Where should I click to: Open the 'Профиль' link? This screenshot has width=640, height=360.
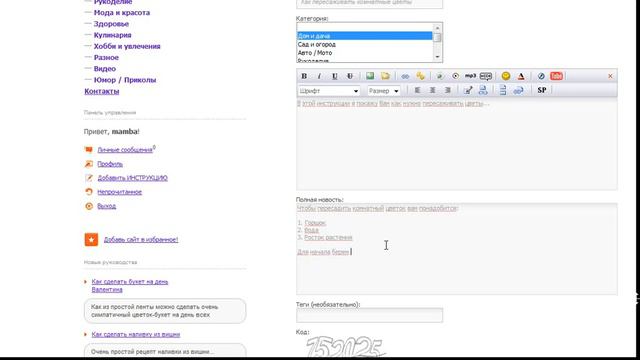pos(110,164)
